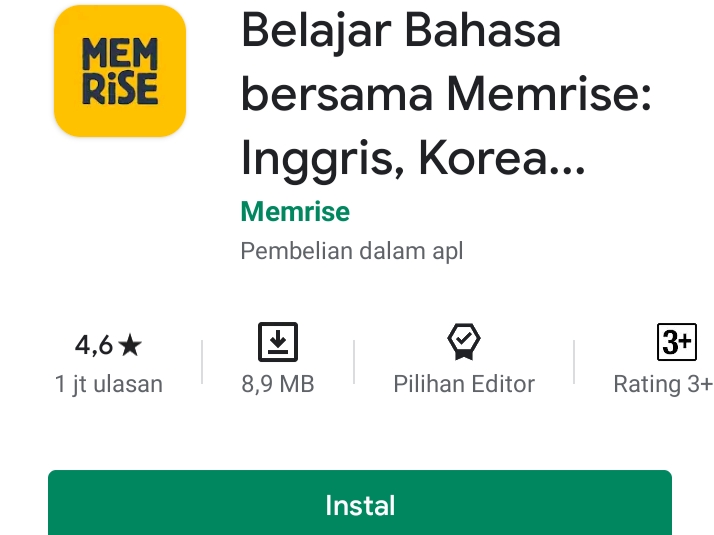Click the download size icon
This screenshot has width=714, height=535.
point(278,342)
